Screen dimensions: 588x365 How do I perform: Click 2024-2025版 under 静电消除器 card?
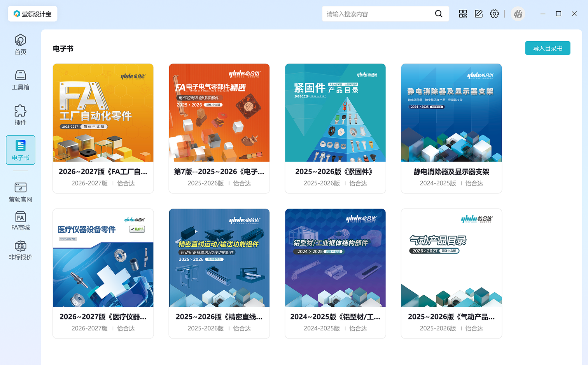pos(438,183)
